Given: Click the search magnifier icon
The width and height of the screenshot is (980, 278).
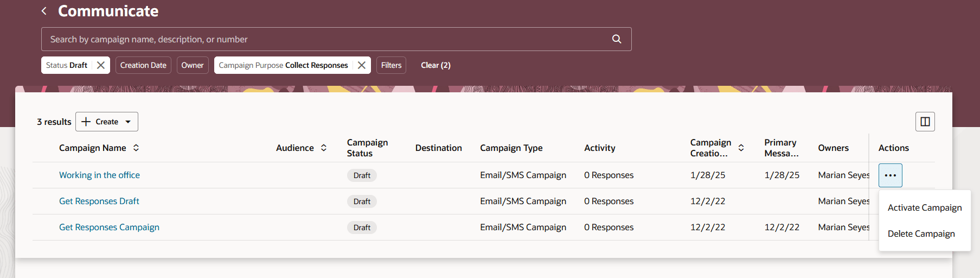Looking at the screenshot, I should coord(617,39).
